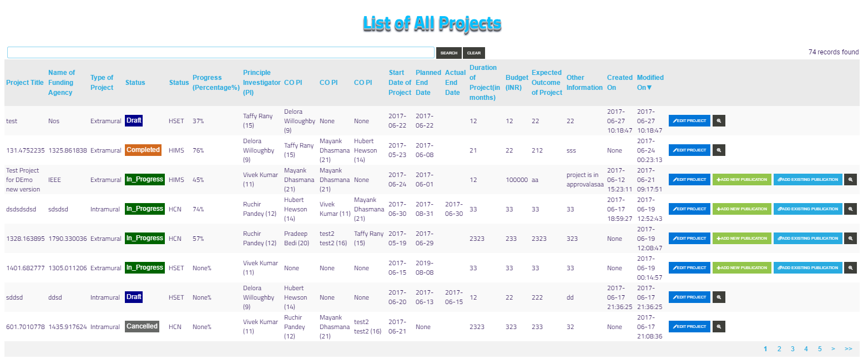Click the Cancelled status badge
This screenshot has height=359, width=868.
[142, 326]
